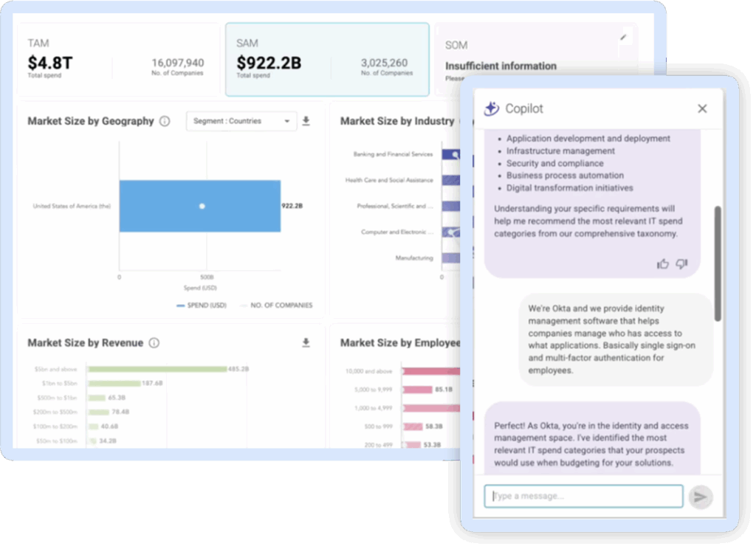Give thumbs down to the Copilot response
This screenshot has width=756, height=549.
680,263
